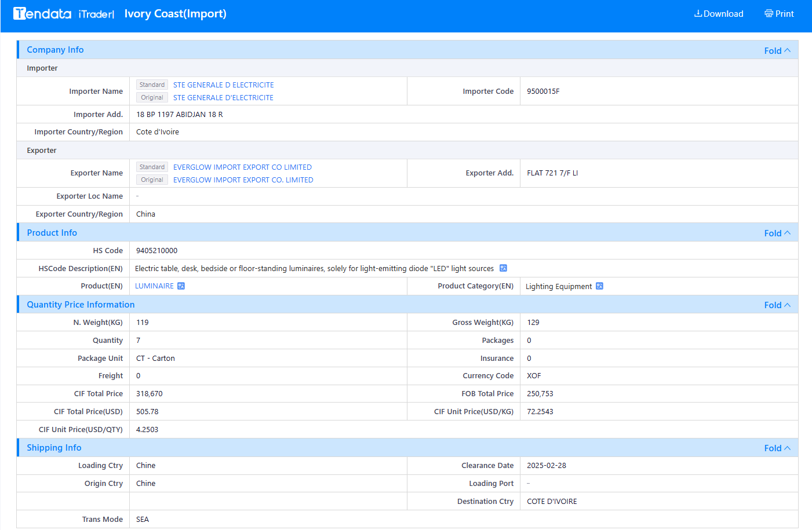Click the Standard tag beside exporter name
This screenshot has height=530, width=812.
[x=152, y=167]
